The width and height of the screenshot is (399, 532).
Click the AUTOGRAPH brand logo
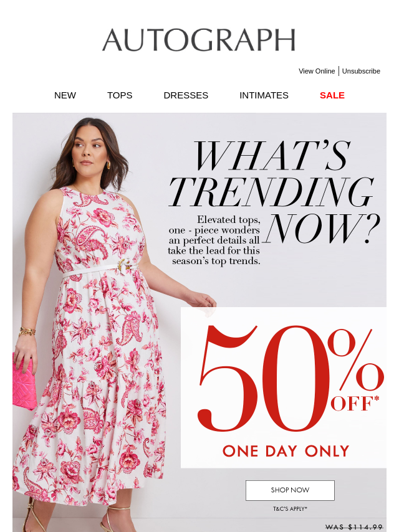(x=199, y=40)
